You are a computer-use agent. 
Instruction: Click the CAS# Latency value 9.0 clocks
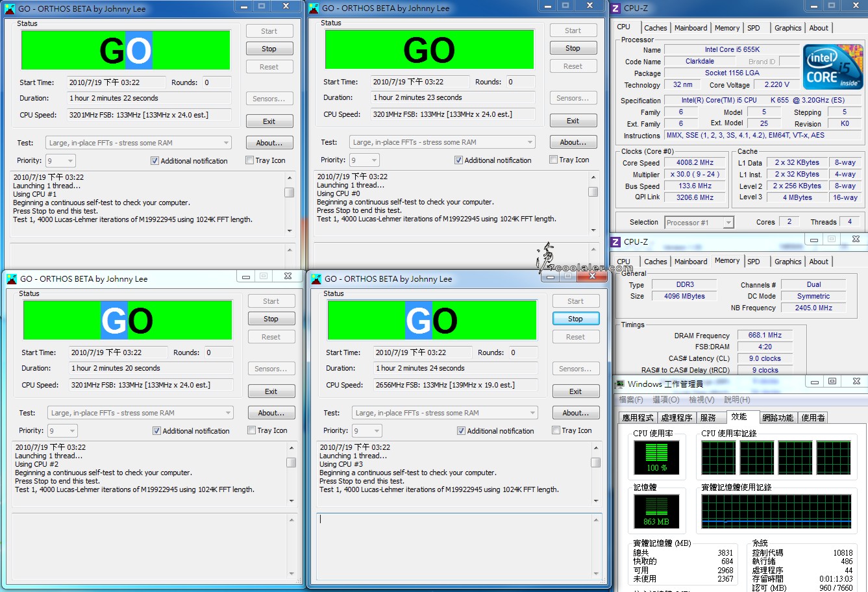tap(765, 358)
